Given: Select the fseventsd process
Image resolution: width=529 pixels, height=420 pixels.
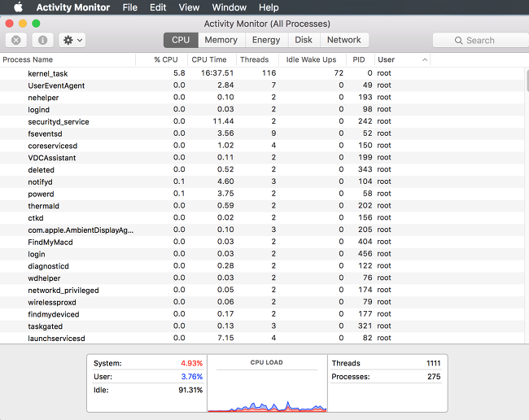Looking at the screenshot, I should click(262, 133).
